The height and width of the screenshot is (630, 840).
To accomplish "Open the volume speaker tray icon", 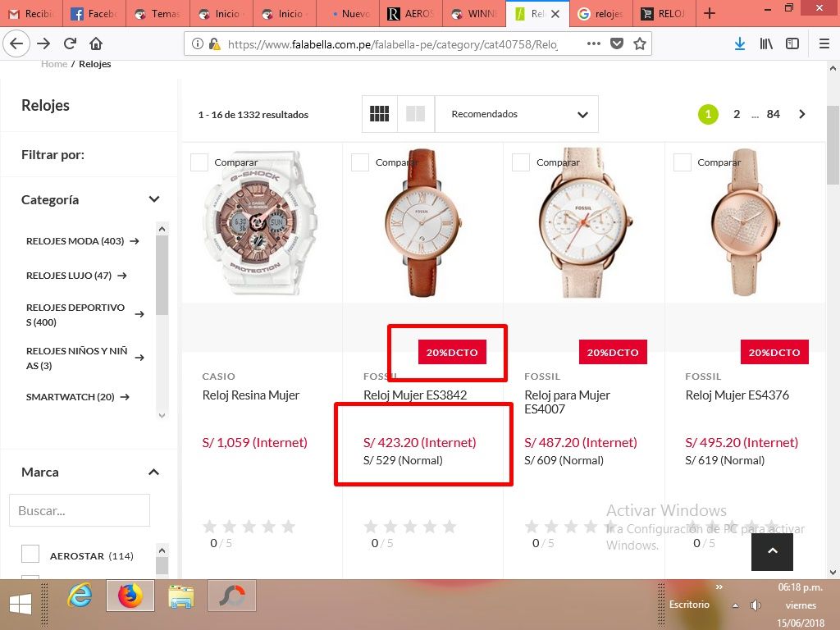I will [756, 605].
